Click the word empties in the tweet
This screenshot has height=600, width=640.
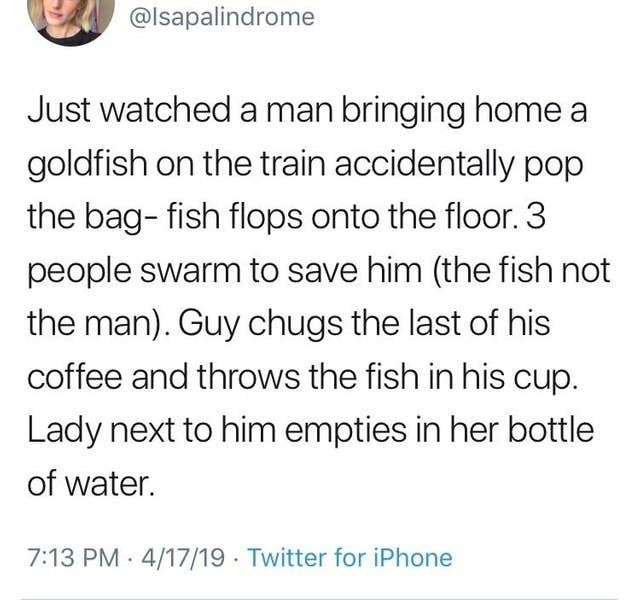(x=346, y=431)
